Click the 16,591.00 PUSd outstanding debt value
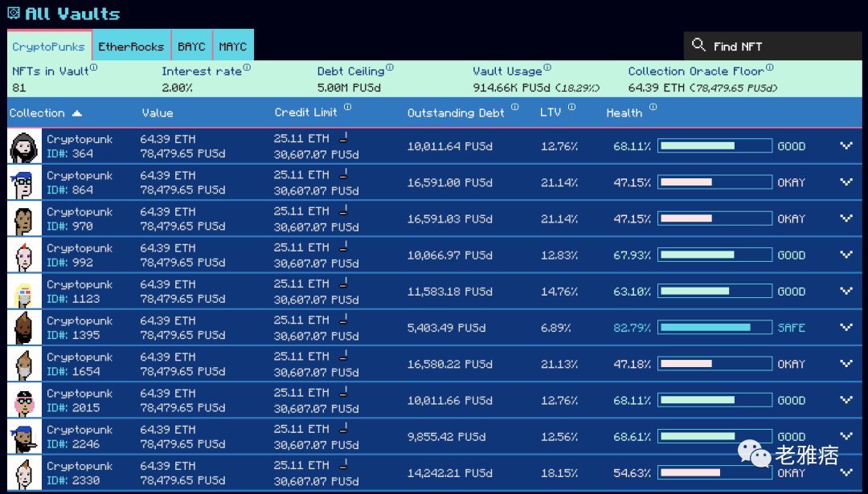The width and height of the screenshot is (868, 494). pyautogui.click(x=449, y=182)
